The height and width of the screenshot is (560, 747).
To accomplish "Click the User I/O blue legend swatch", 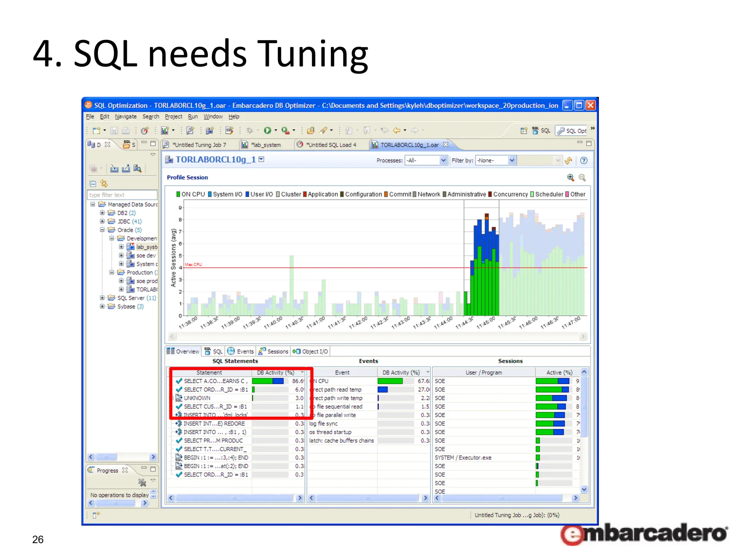I will (247, 194).
